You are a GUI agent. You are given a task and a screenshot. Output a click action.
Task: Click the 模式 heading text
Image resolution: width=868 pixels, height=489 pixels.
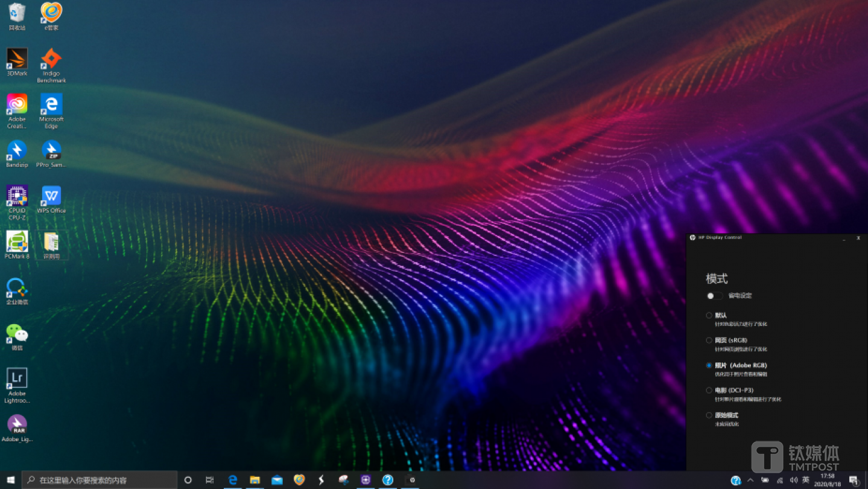pos(717,278)
